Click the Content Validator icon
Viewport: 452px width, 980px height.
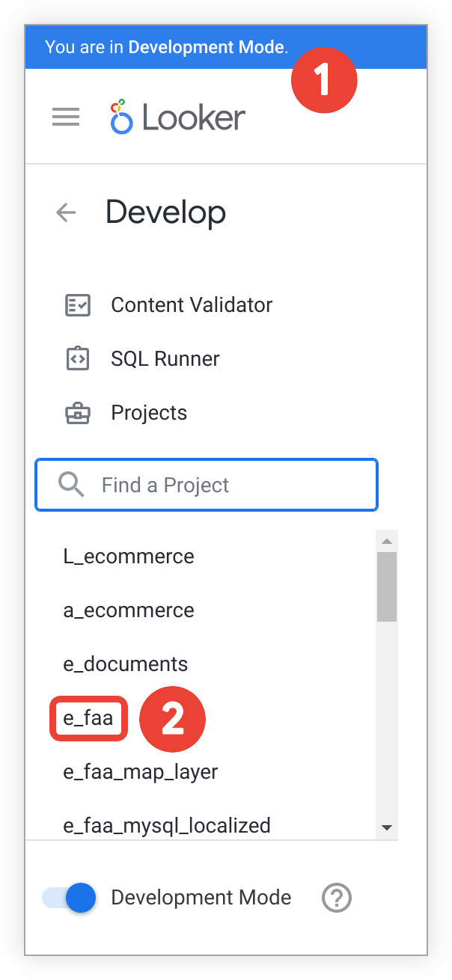point(78,305)
